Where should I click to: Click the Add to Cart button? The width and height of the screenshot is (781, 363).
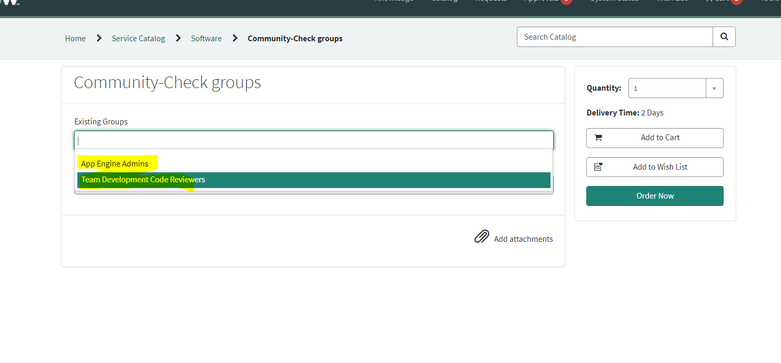tap(654, 138)
